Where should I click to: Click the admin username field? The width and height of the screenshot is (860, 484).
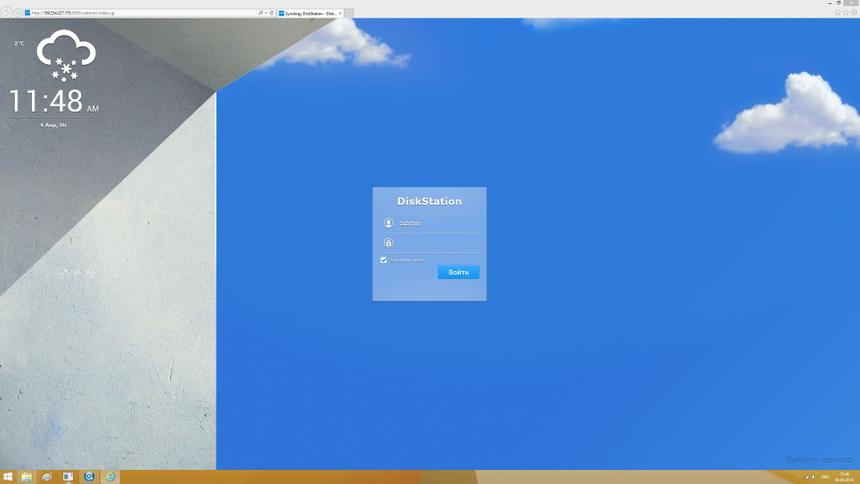click(436, 223)
